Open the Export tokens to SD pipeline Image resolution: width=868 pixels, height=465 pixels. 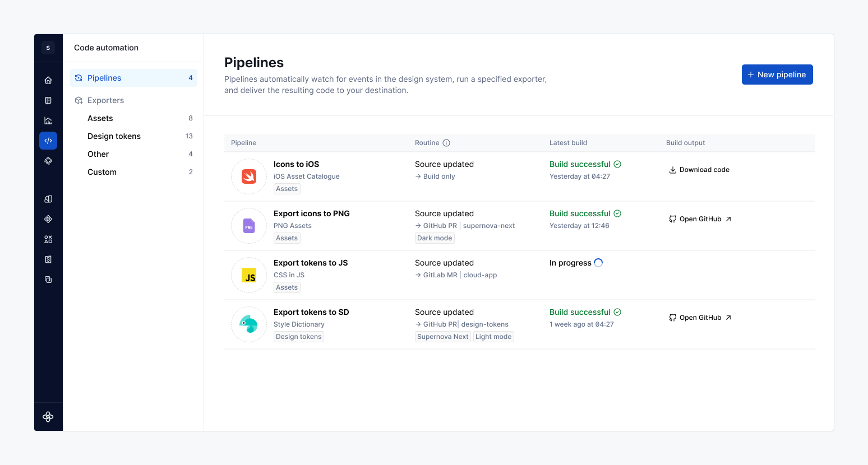tap(311, 312)
